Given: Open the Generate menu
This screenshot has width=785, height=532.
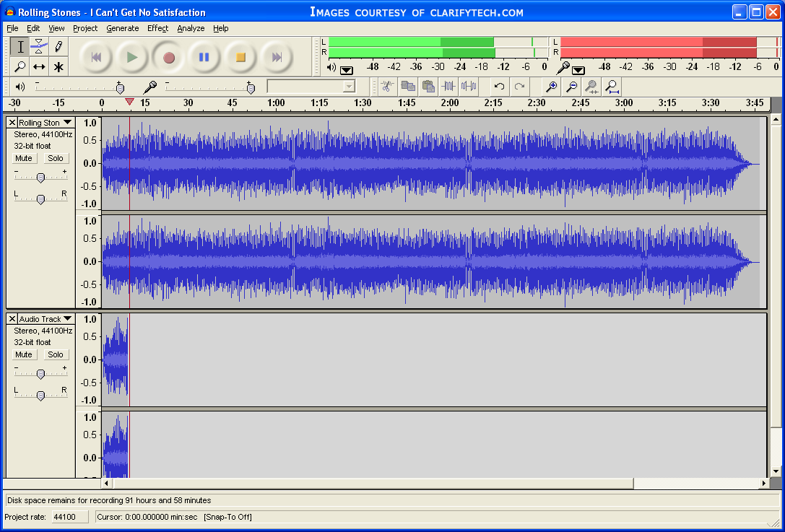Looking at the screenshot, I should (x=123, y=29).
